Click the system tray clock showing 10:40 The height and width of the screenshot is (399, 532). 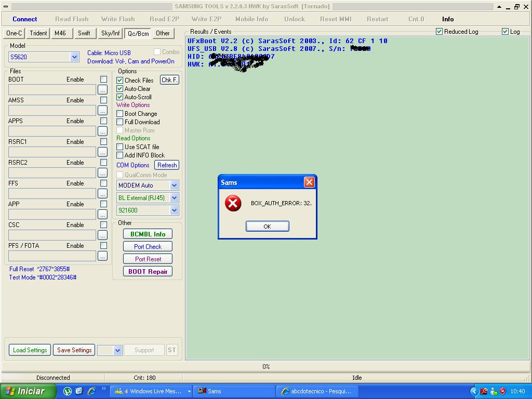[518, 391]
